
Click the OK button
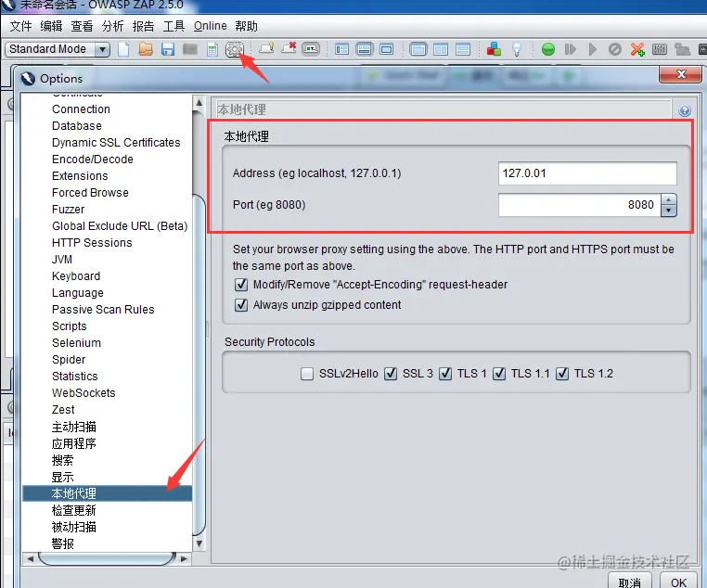678,582
